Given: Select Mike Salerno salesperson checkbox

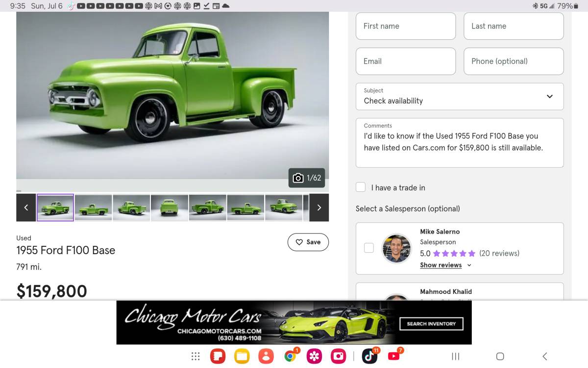Looking at the screenshot, I should tap(369, 248).
